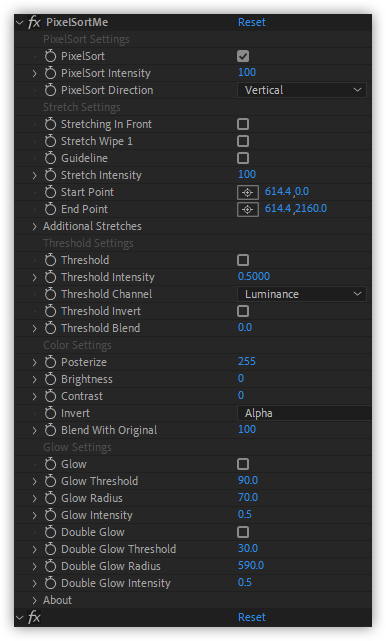Select the PixelSortMe effect name
Screen dimensions: 386x641
(77, 22)
